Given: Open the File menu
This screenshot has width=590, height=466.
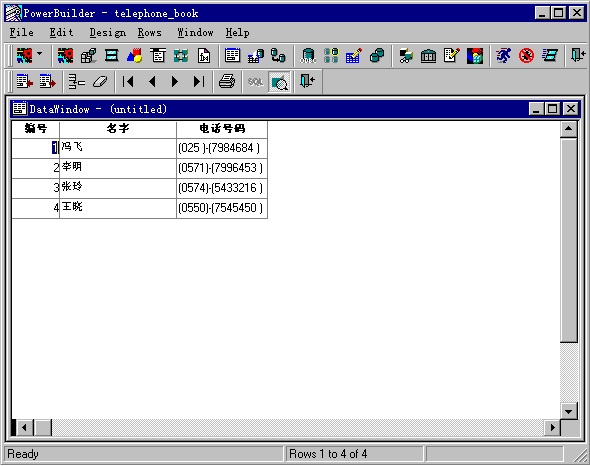Looking at the screenshot, I should tap(21, 33).
